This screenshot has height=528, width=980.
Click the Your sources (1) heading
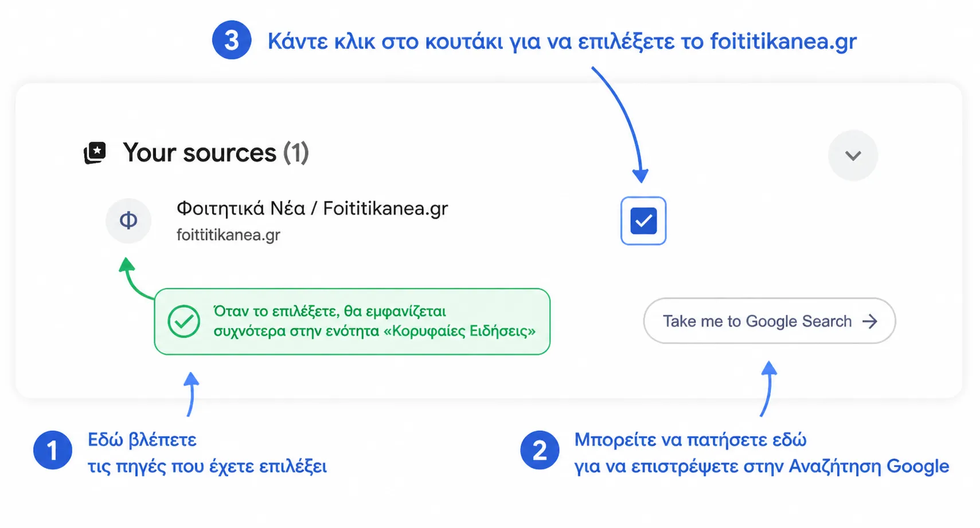[216, 153]
